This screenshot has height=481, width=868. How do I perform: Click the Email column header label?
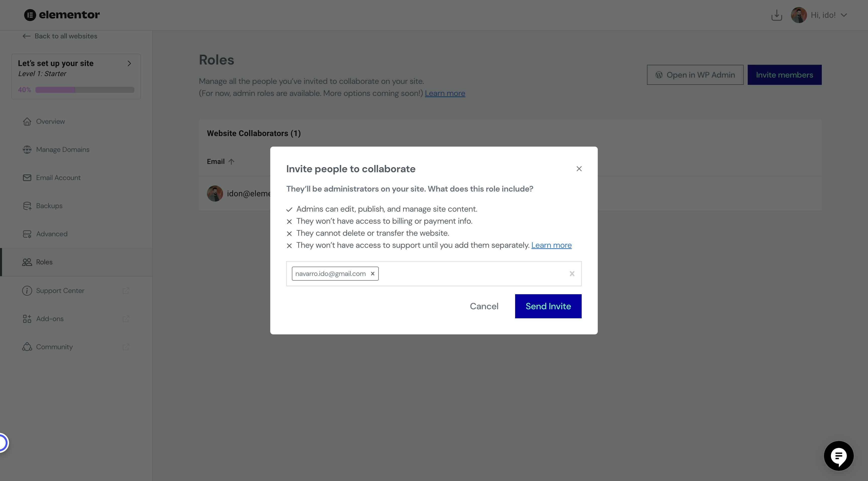(216, 162)
